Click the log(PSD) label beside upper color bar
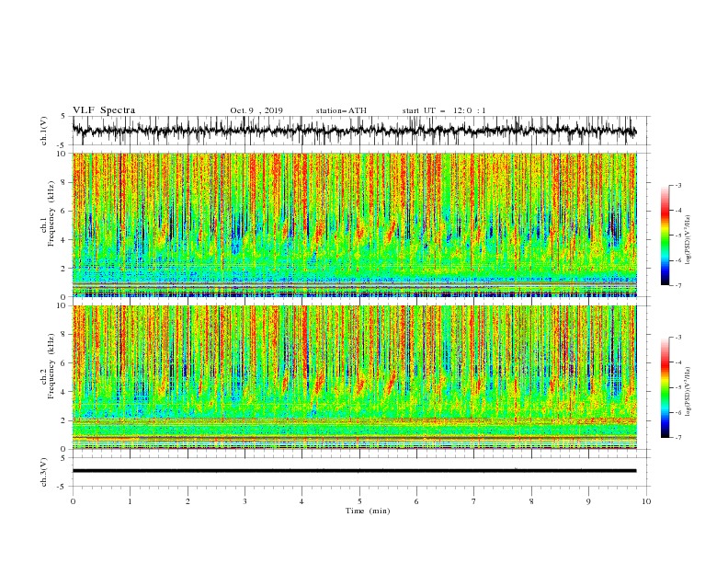Viewport: 728px width, 563px height. tap(688, 240)
